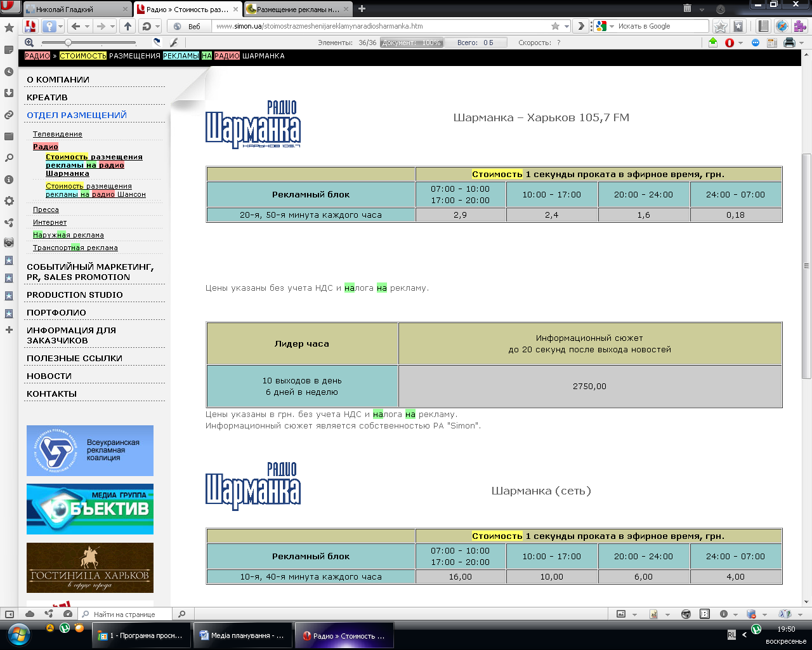The height and width of the screenshot is (650, 812).
Task: Open the closed tabs trash can
Action: pyautogui.click(x=688, y=8)
